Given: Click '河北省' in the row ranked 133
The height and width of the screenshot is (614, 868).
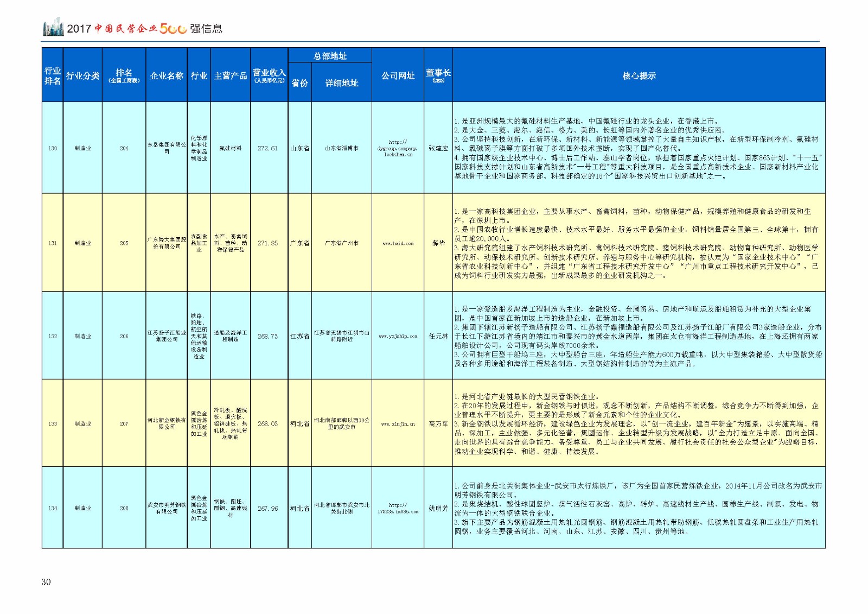Looking at the screenshot, I should 299,424.
